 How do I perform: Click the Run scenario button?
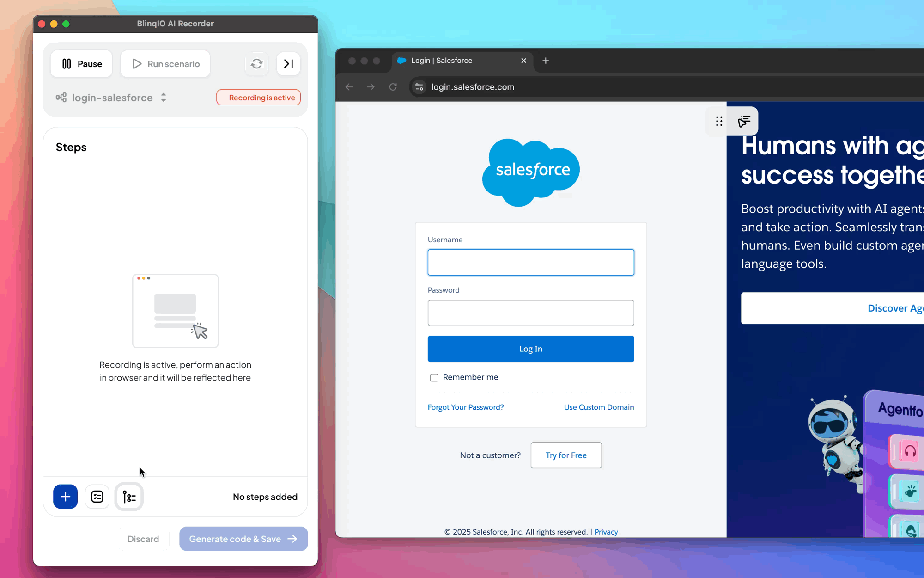pos(165,63)
